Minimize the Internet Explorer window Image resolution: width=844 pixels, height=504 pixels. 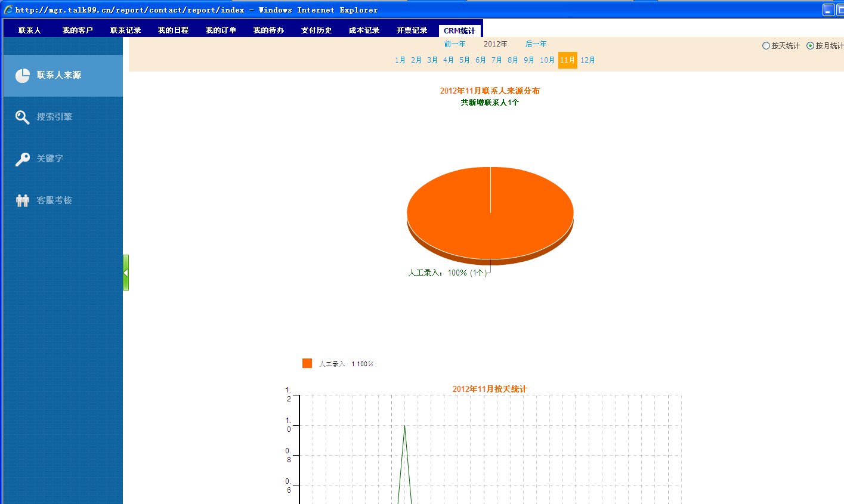(828, 10)
